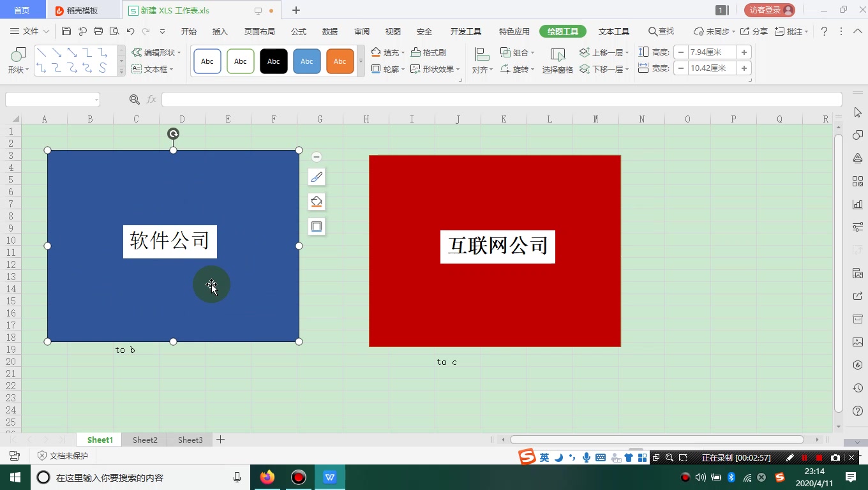The width and height of the screenshot is (868, 490).
Task: Open 旋转 rotate dropdown
Action: pyautogui.click(x=517, y=69)
